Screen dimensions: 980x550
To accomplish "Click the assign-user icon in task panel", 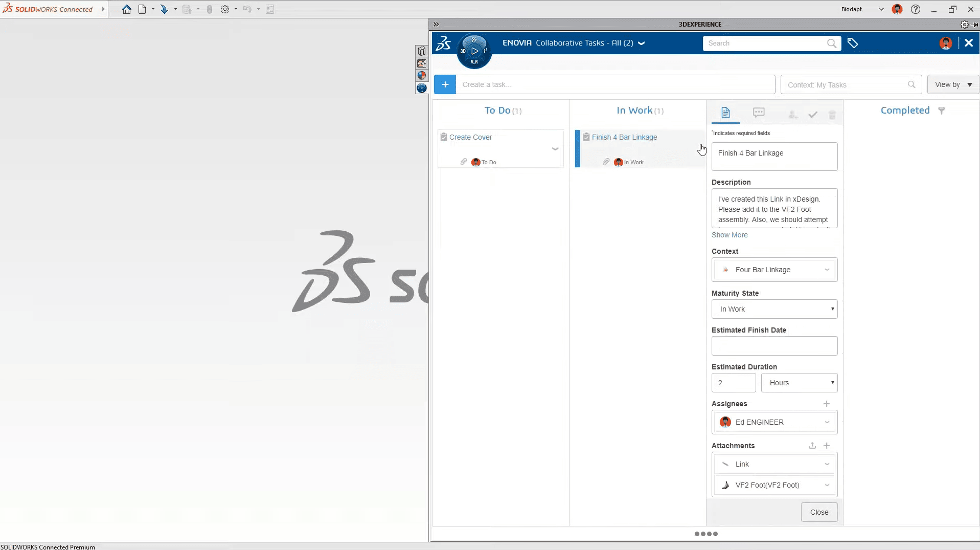I will point(793,115).
